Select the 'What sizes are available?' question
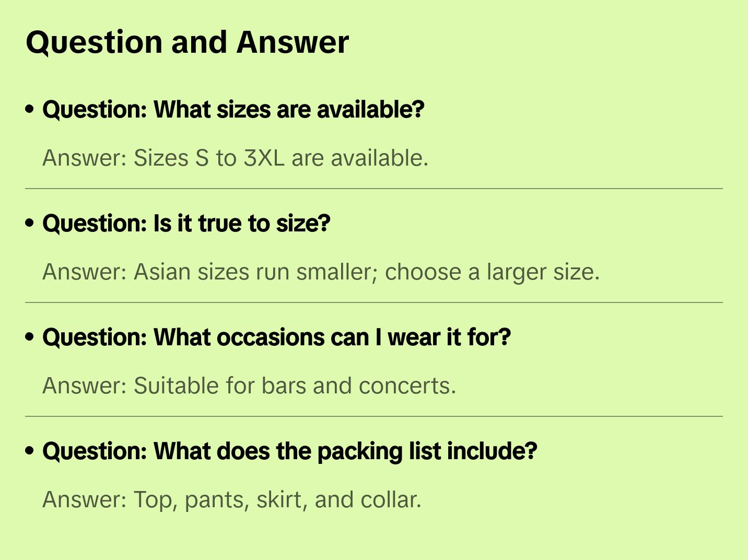This screenshot has width=748, height=560. [x=233, y=110]
